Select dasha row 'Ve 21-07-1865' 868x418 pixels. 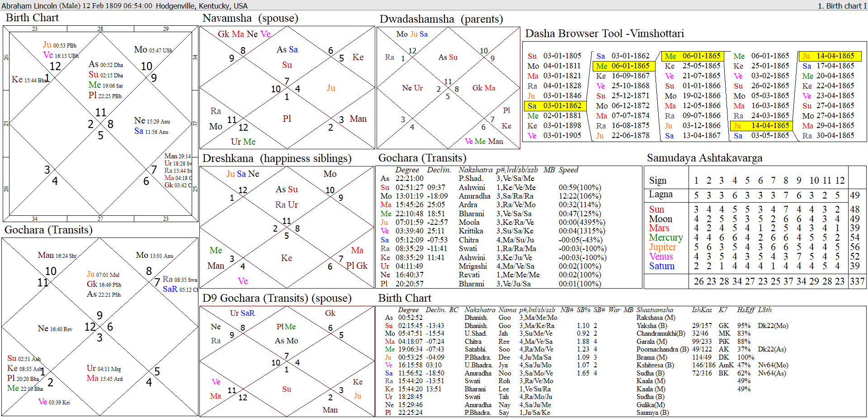(x=693, y=76)
